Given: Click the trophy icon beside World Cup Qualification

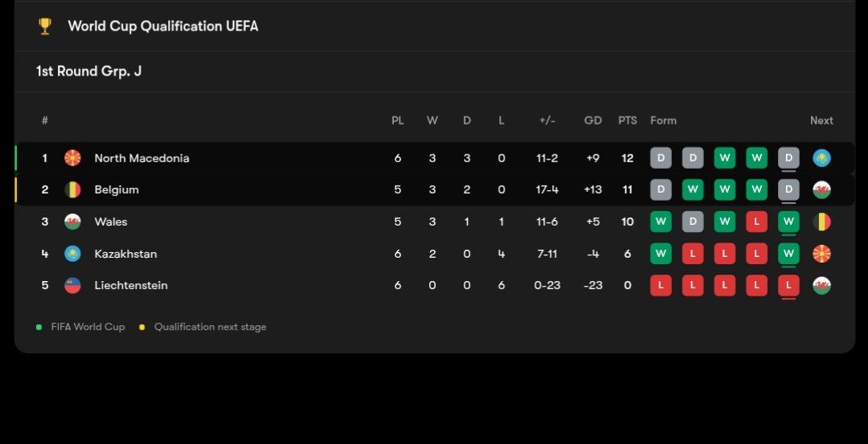Looking at the screenshot, I should point(45,26).
